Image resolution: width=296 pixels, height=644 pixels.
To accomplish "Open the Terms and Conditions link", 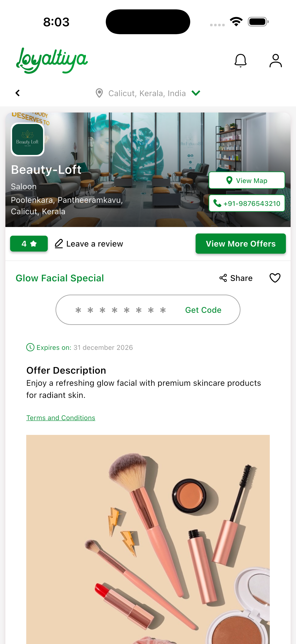I will coord(61,418).
